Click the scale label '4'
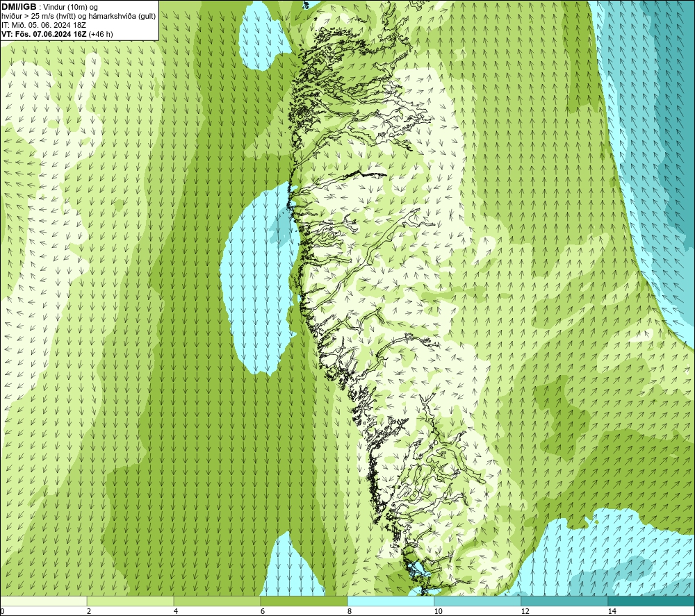This screenshot has height=616, width=695. tap(176, 611)
